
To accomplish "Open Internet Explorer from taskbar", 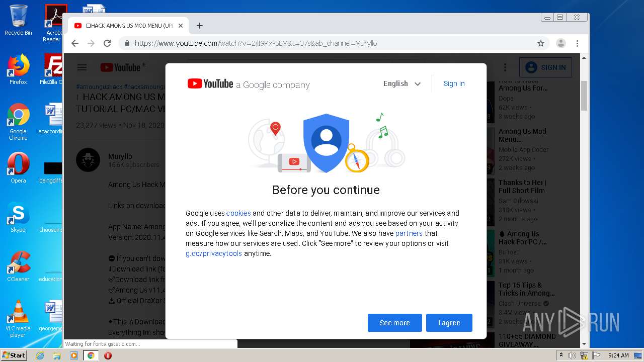I will tap(40, 355).
